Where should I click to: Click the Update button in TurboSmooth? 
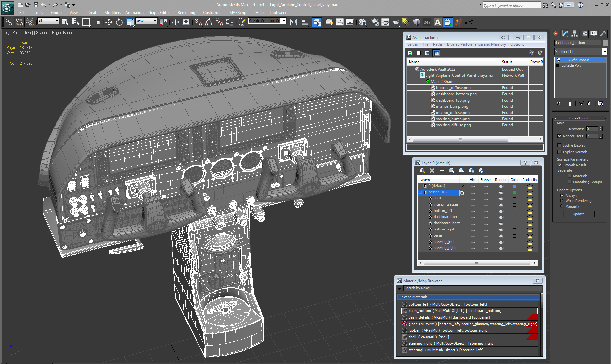pyautogui.click(x=579, y=214)
